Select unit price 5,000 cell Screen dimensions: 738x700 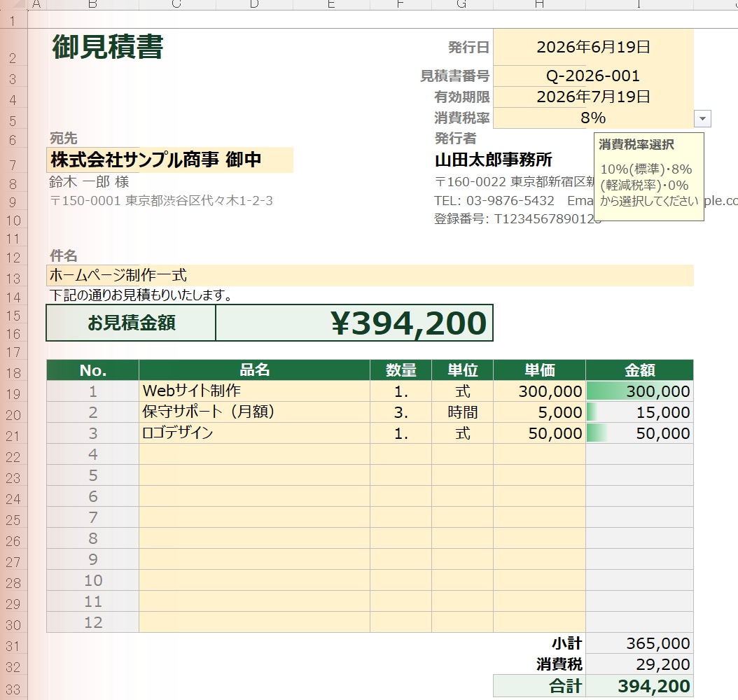[539, 412]
